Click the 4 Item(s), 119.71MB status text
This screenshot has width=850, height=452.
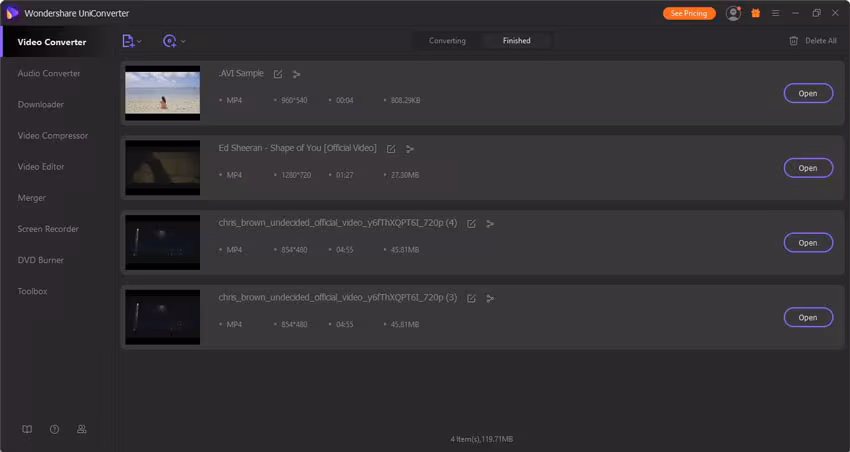tap(481, 439)
